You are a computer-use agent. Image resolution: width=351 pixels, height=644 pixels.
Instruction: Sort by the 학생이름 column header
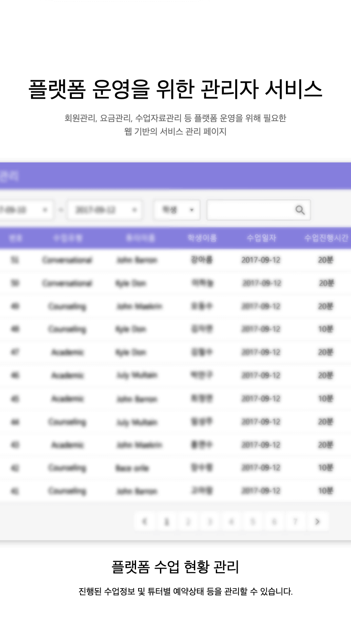pos(202,238)
